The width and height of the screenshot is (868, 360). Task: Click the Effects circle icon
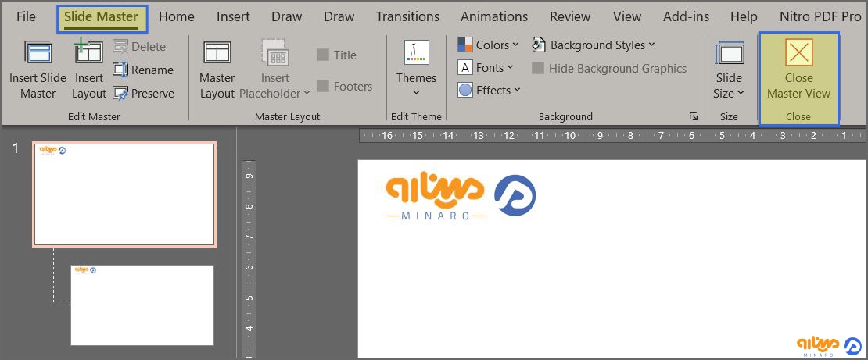[x=465, y=90]
